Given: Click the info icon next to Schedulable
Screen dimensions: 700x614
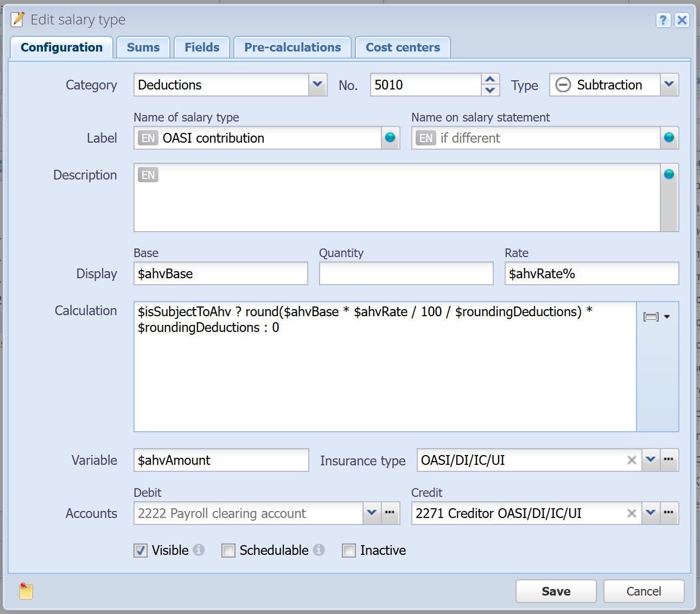Looking at the screenshot, I should (x=319, y=550).
